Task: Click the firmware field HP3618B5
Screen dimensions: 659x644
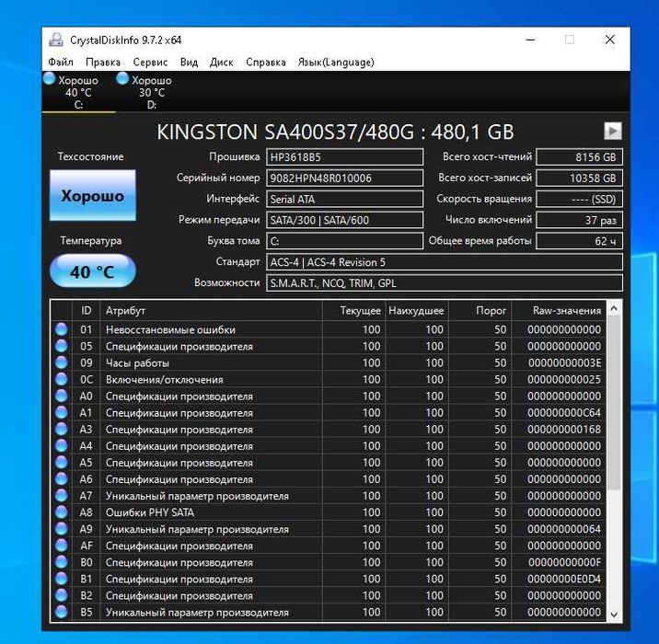Action: click(x=344, y=157)
